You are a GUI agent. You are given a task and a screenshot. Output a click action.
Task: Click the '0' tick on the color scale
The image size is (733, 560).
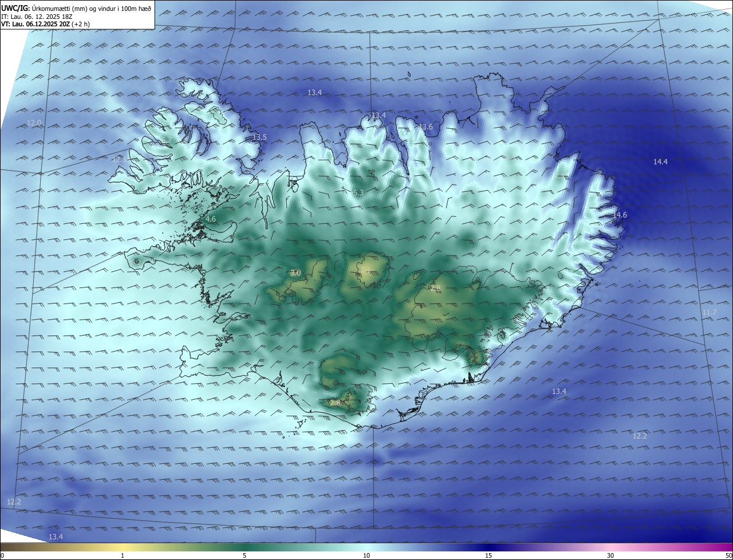[x=2, y=555]
